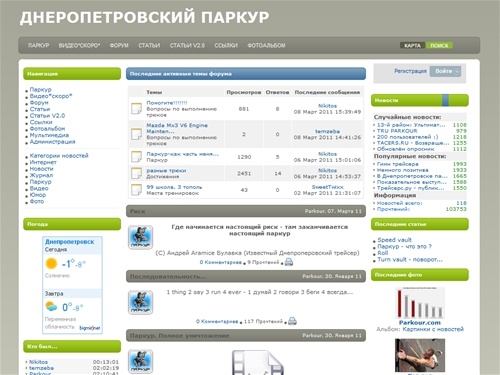Open topic icon for Помогите thread
Screen dimensions: 500x375
(x=136, y=109)
